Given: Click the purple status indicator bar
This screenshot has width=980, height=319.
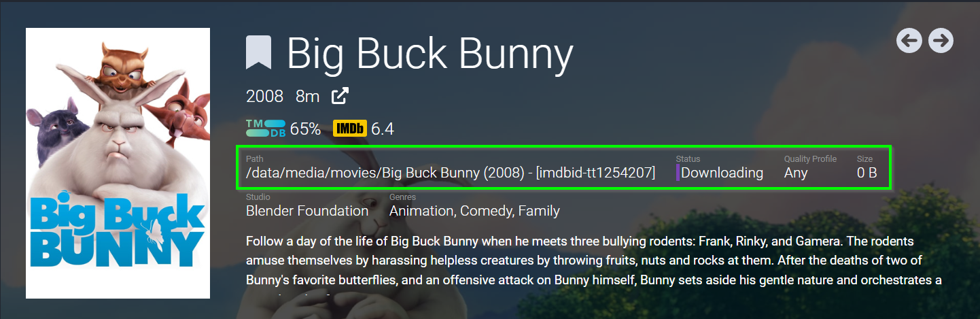Looking at the screenshot, I should click(678, 173).
